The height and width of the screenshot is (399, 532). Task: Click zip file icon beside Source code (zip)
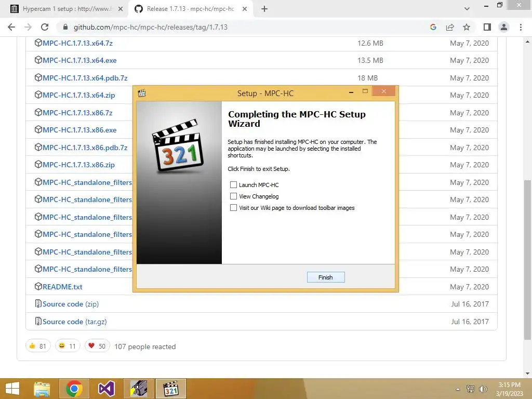[38, 303]
